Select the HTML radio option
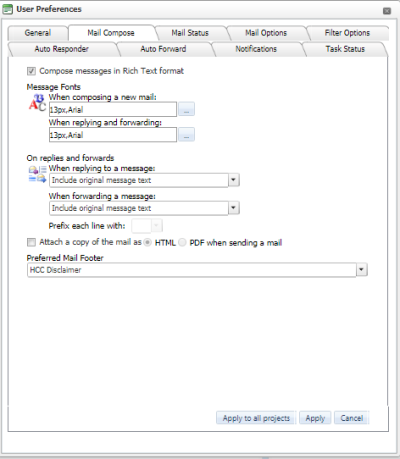This screenshot has height=459, width=400. [148, 242]
